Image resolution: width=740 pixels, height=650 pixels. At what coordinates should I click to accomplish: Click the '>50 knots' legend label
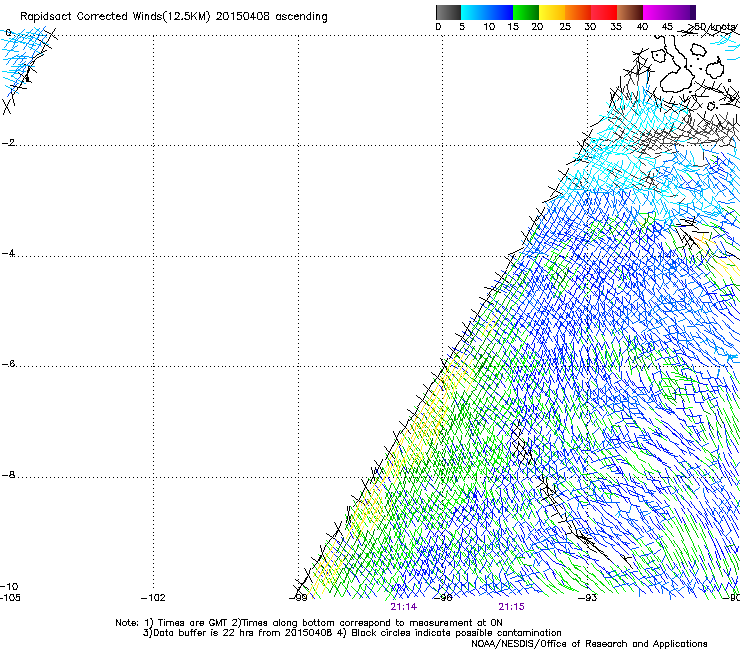coord(713,27)
